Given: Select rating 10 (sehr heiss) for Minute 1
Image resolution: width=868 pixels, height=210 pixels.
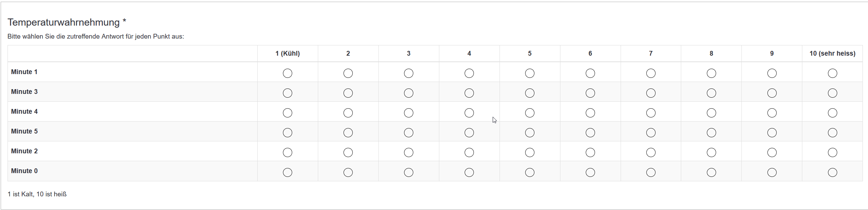Looking at the screenshot, I should [x=832, y=73].
